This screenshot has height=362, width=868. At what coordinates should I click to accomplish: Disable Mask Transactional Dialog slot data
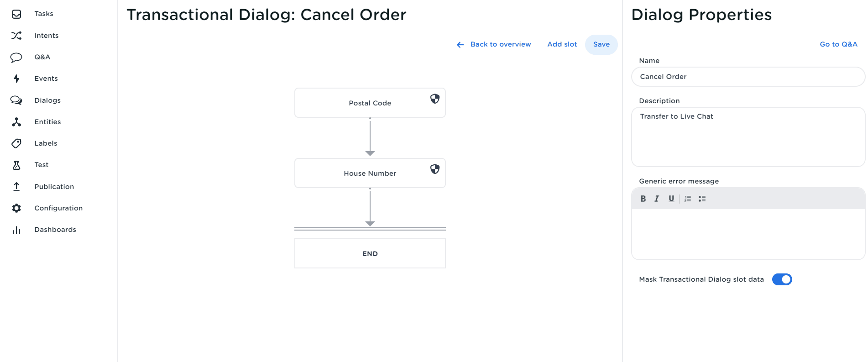(x=782, y=279)
